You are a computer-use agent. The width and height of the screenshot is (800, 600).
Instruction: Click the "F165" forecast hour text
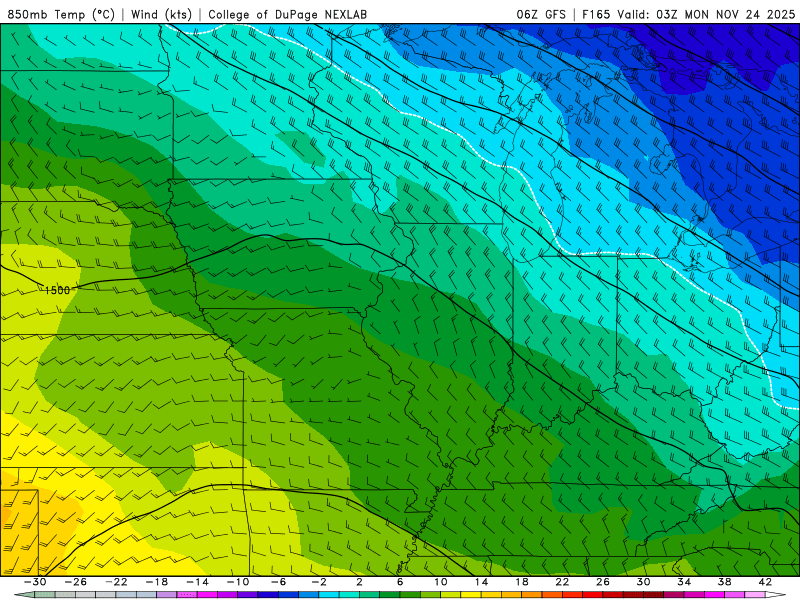tap(596, 14)
